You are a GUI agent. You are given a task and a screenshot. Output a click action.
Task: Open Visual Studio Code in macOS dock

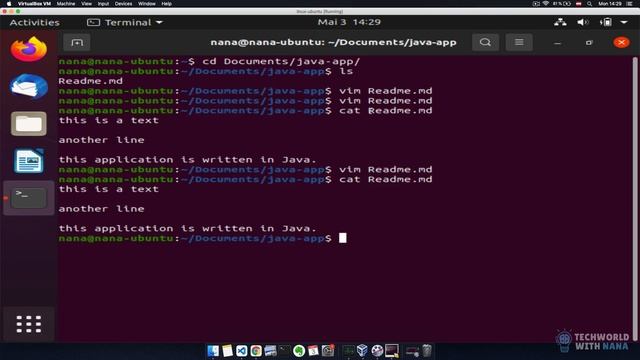coord(242,351)
